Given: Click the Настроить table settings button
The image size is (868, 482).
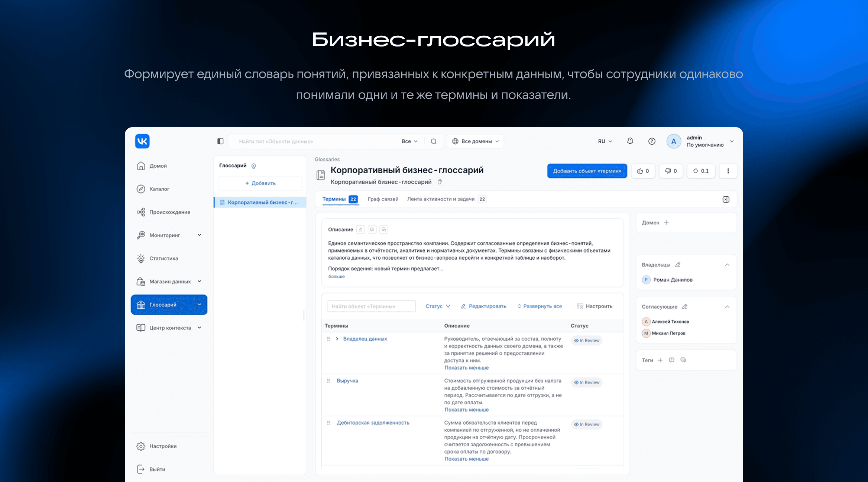Looking at the screenshot, I should point(595,306).
